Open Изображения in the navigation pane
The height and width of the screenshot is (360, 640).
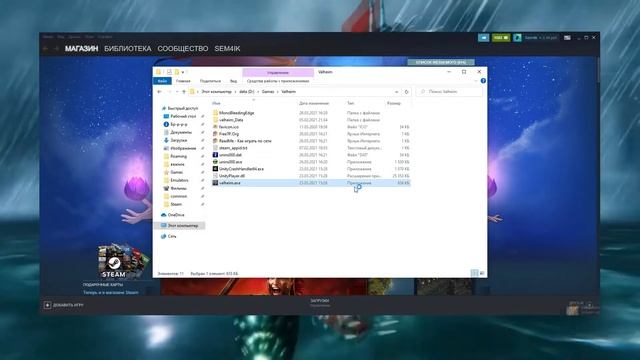point(183,148)
